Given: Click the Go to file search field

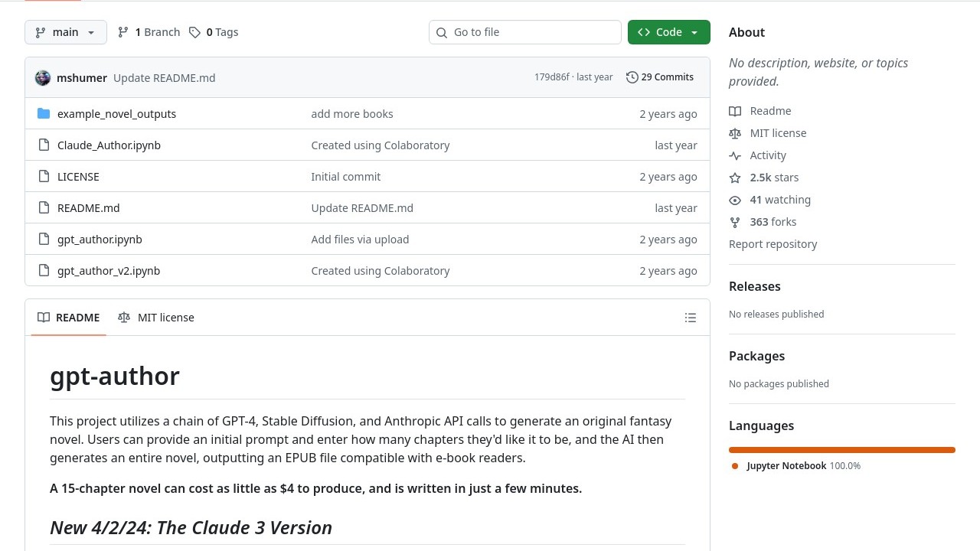Looking at the screenshot, I should click(525, 32).
